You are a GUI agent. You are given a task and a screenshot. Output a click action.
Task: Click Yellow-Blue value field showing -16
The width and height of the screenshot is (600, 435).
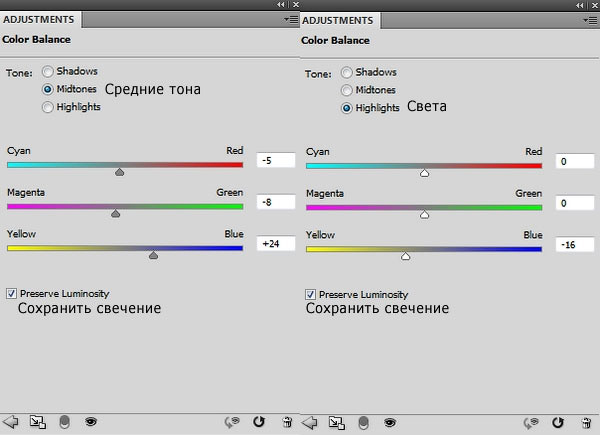point(575,244)
